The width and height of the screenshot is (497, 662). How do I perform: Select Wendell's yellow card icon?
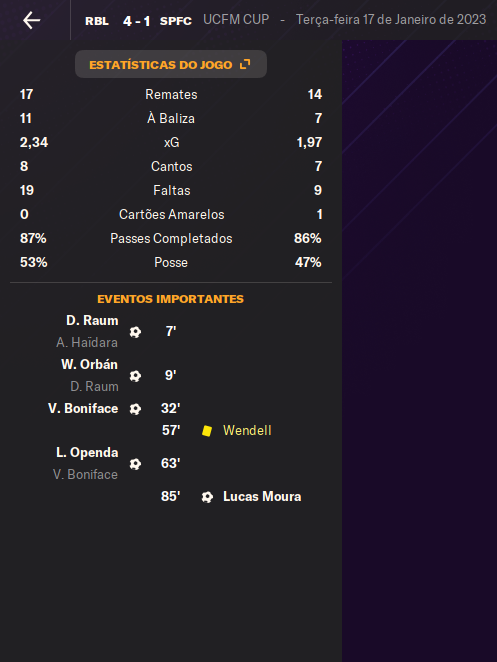207,431
